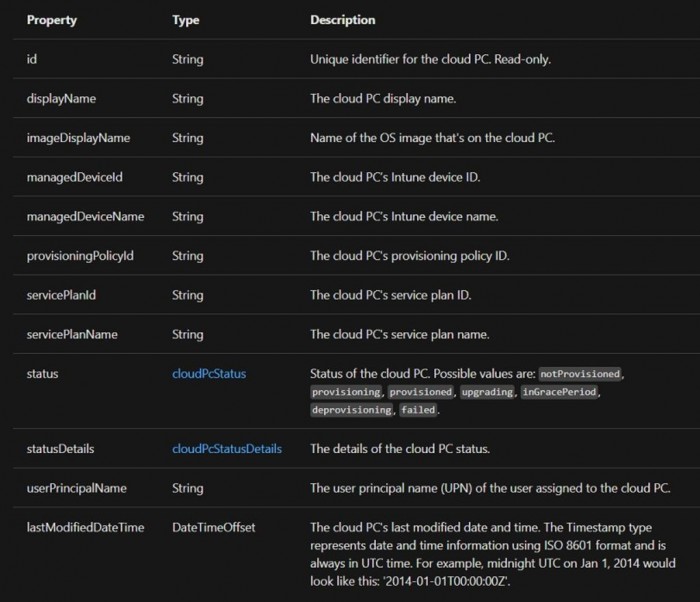The image size is (700, 602).
Task: Select the deprovisioning status value
Action: pos(352,410)
